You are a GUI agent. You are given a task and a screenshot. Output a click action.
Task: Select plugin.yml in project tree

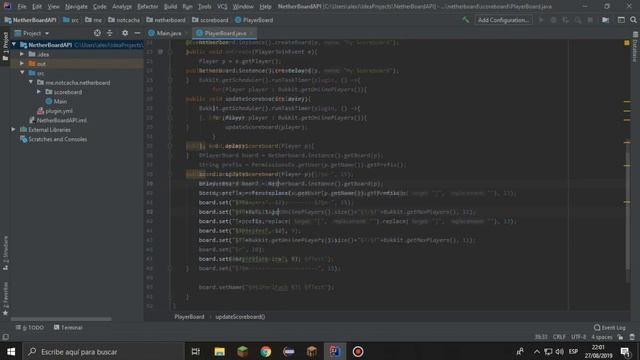tap(55, 111)
